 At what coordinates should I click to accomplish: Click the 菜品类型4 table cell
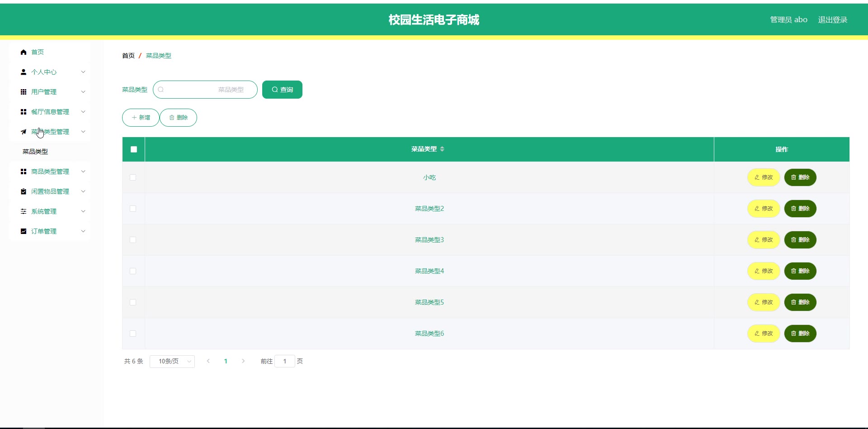point(429,271)
